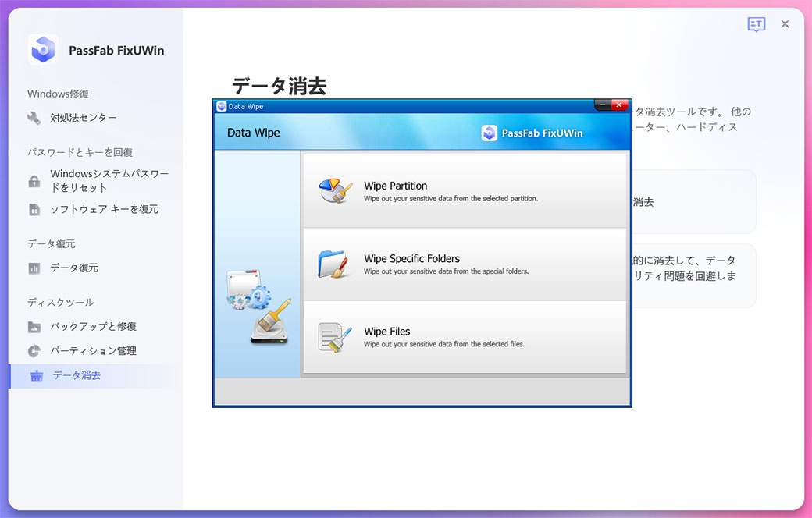Click the データ消去 shredder icon in sidebar
The width and height of the screenshot is (812, 518).
coord(36,375)
